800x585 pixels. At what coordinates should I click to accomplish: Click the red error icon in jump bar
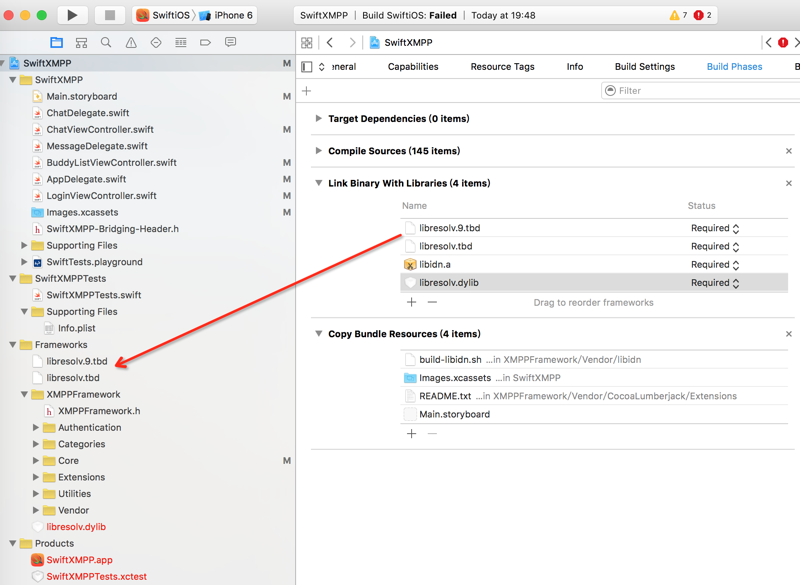[x=783, y=43]
